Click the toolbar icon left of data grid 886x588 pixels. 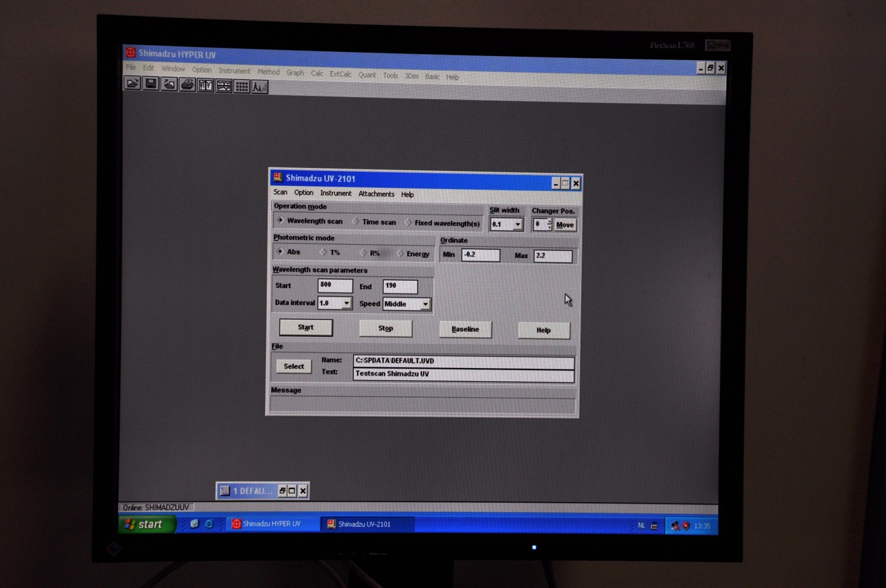click(224, 86)
